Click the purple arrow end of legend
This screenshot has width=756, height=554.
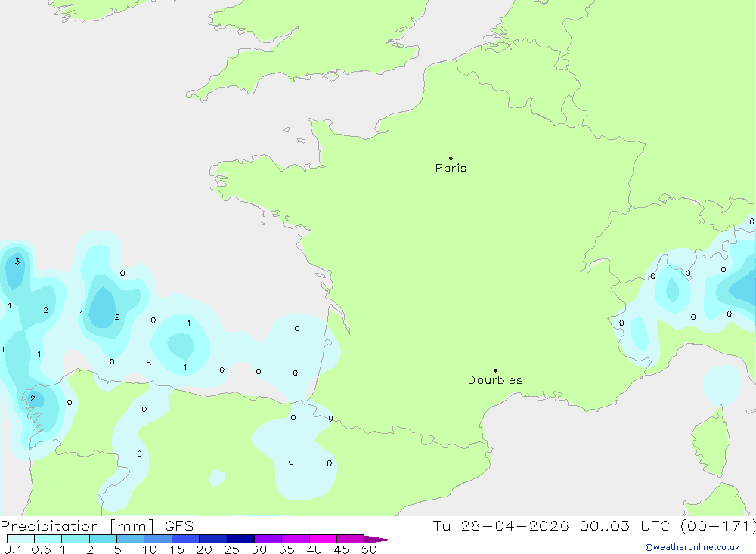[378, 539]
